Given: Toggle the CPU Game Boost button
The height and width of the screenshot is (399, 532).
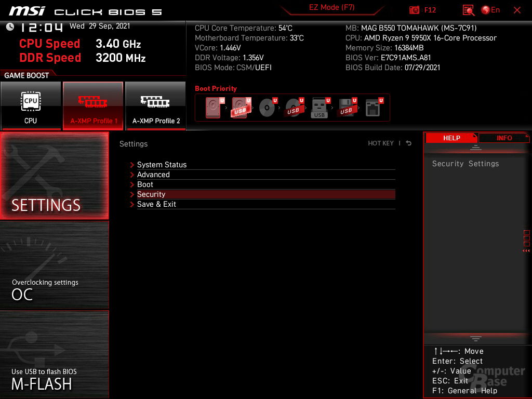Looking at the screenshot, I should pos(31,105).
